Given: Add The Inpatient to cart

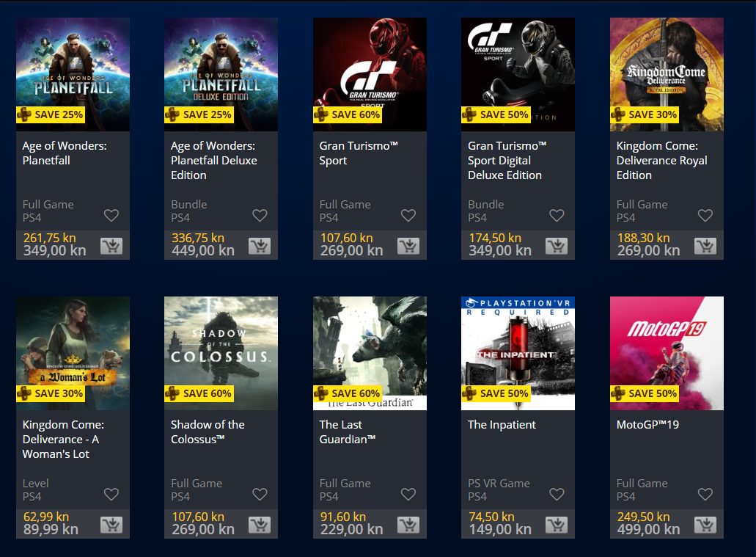Looking at the screenshot, I should pyautogui.click(x=557, y=525).
